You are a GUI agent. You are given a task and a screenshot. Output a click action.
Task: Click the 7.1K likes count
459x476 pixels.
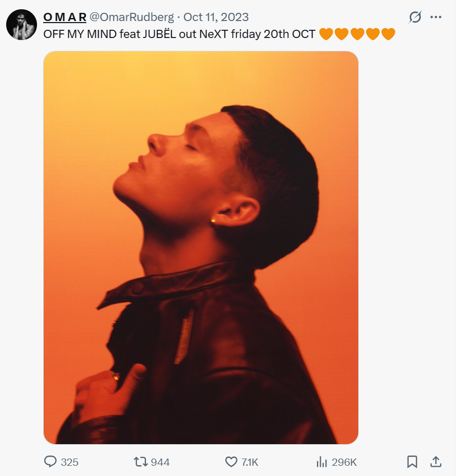tap(250, 462)
